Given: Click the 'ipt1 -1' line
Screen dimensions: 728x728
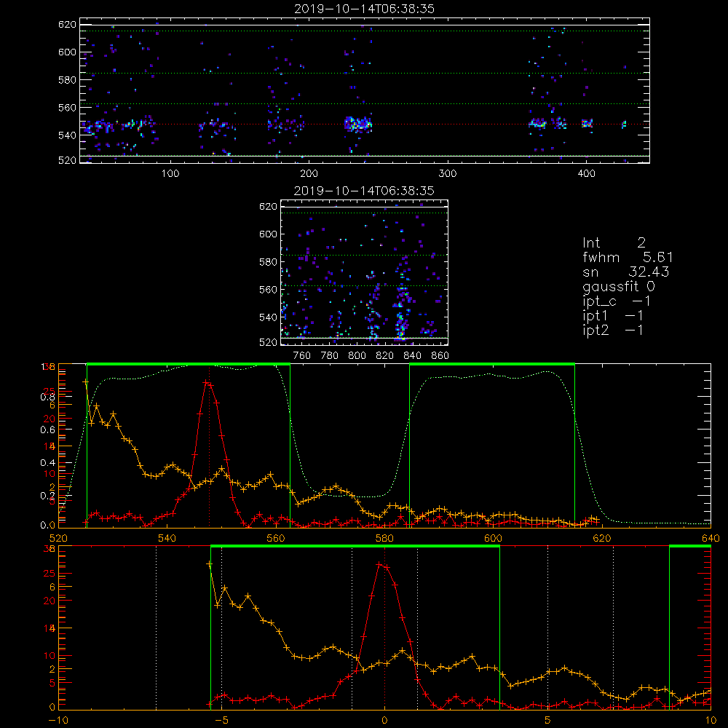Looking at the screenshot, I should (x=613, y=316).
